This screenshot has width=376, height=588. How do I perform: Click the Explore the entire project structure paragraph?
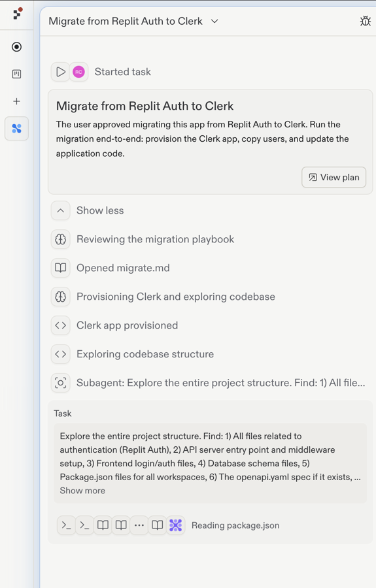coord(210,457)
